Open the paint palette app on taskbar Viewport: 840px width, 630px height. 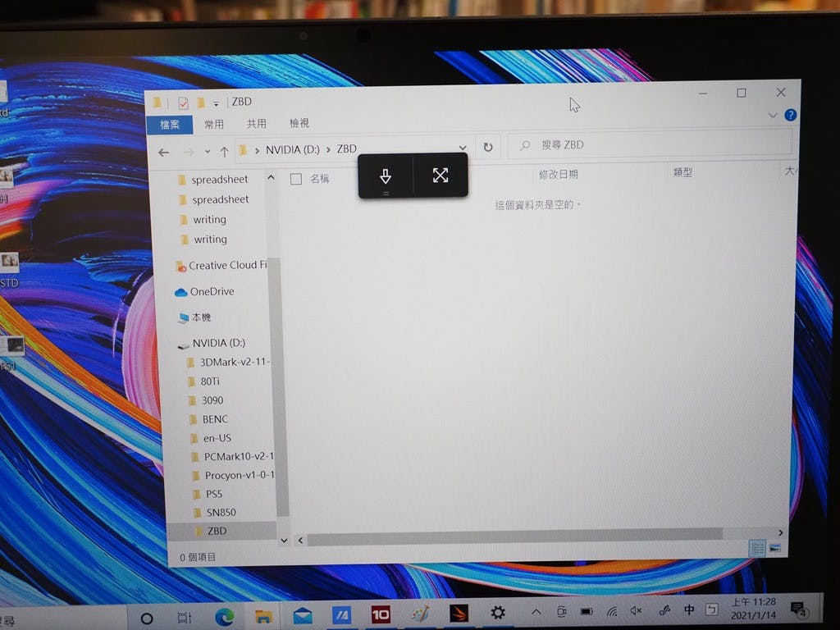coord(420,614)
